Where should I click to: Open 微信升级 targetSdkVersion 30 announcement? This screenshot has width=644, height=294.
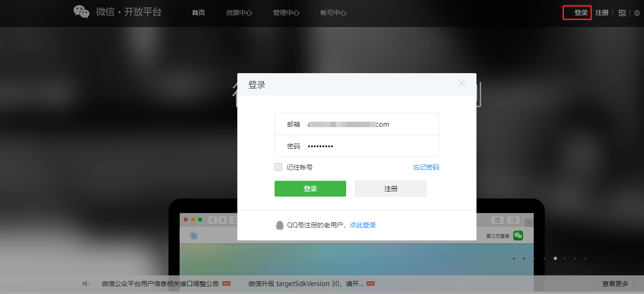[306, 283]
